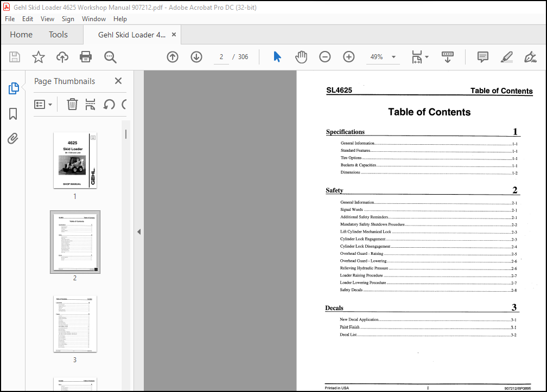
Task: Click the current page number field
Action: click(x=221, y=57)
